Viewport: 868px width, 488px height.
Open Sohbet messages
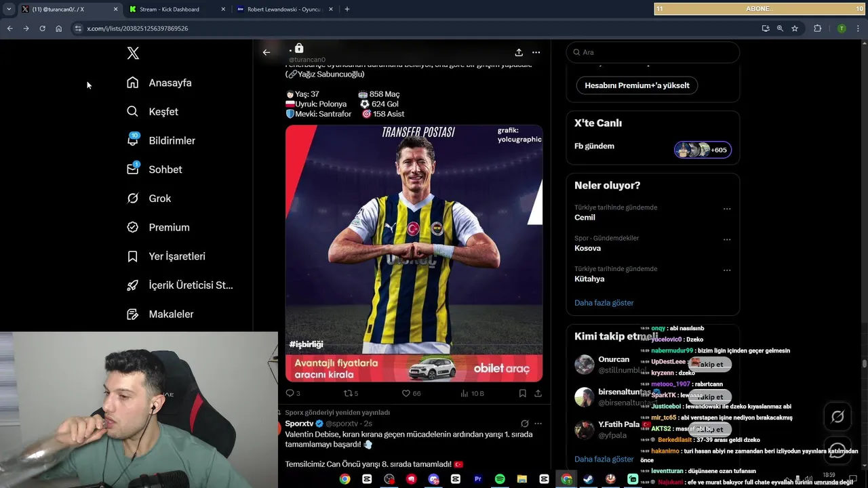coord(155,169)
